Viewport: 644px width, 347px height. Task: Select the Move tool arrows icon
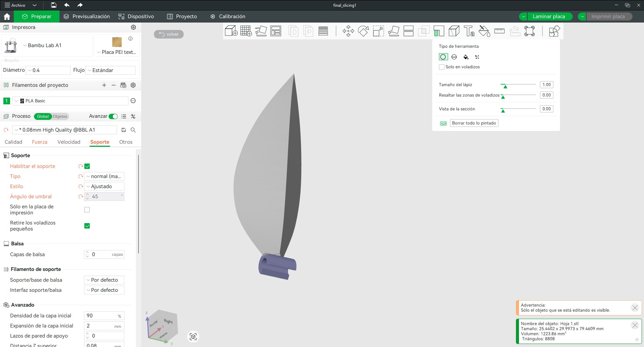click(348, 31)
